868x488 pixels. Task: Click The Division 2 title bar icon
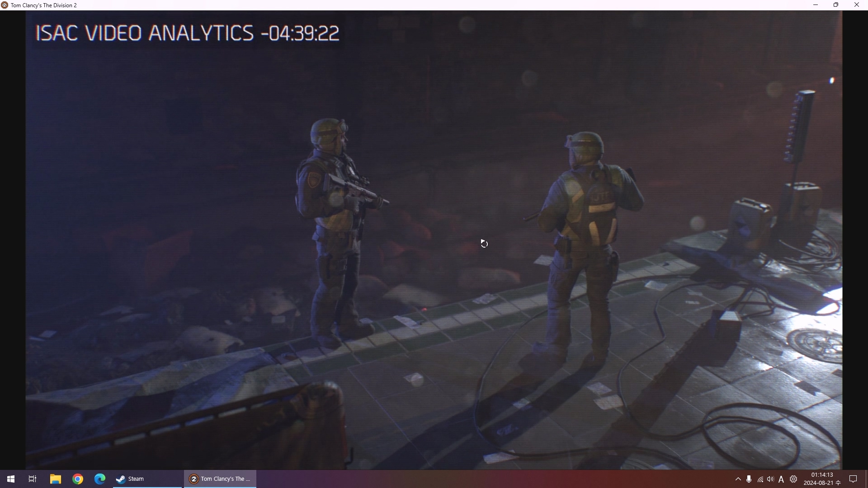pyautogui.click(x=5, y=5)
